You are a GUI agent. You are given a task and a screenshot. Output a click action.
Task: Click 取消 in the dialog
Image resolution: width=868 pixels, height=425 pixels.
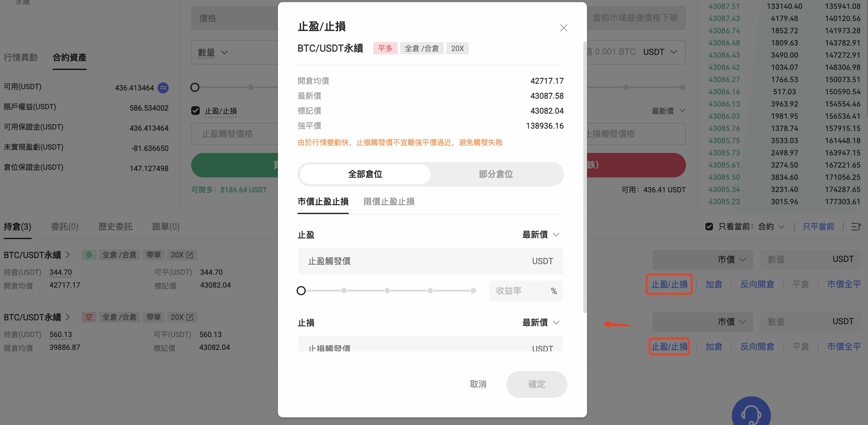(x=478, y=384)
